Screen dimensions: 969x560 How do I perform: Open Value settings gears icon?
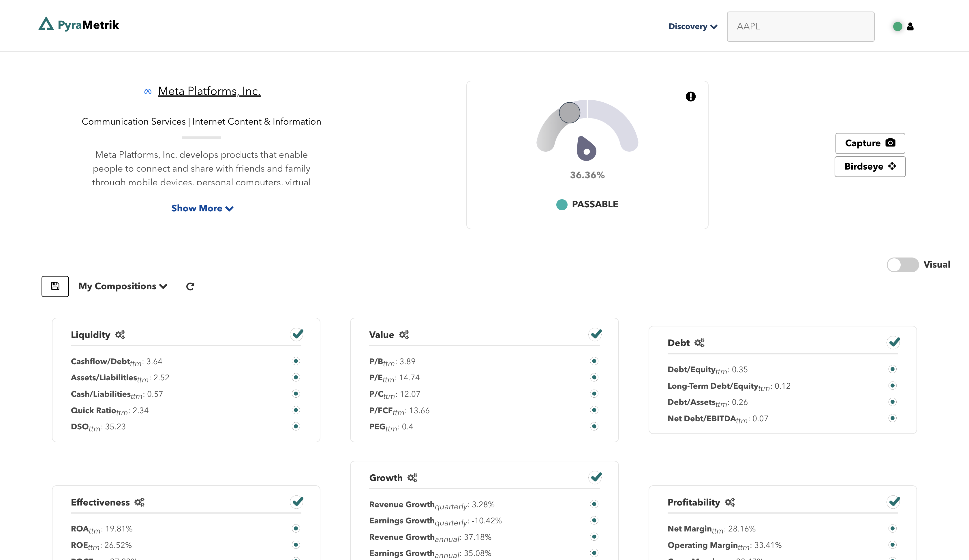pos(404,335)
